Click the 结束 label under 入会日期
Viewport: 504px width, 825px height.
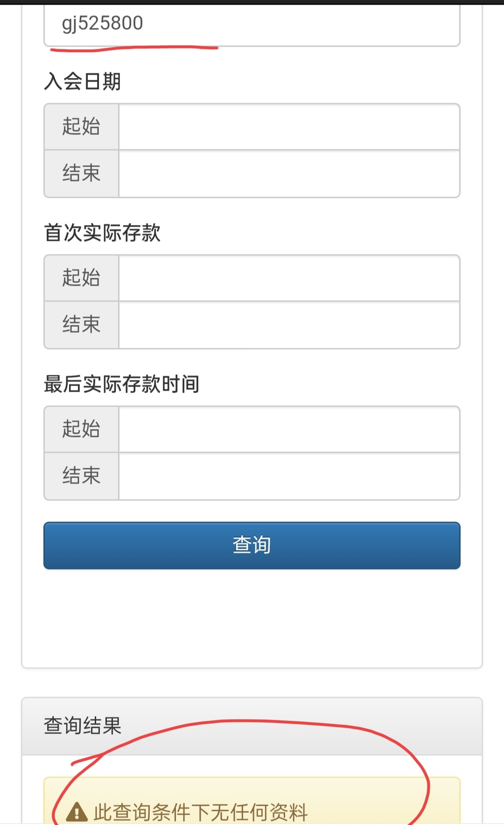(x=82, y=174)
